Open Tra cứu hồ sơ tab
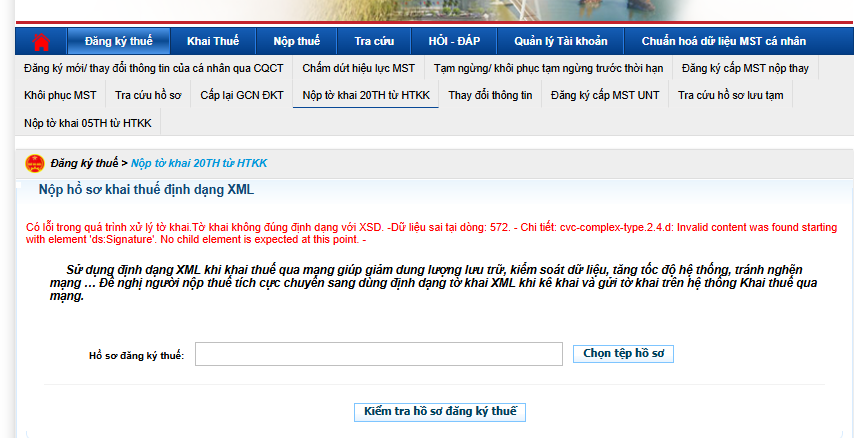The width and height of the screenshot is (854, 438). pos(148,95)
